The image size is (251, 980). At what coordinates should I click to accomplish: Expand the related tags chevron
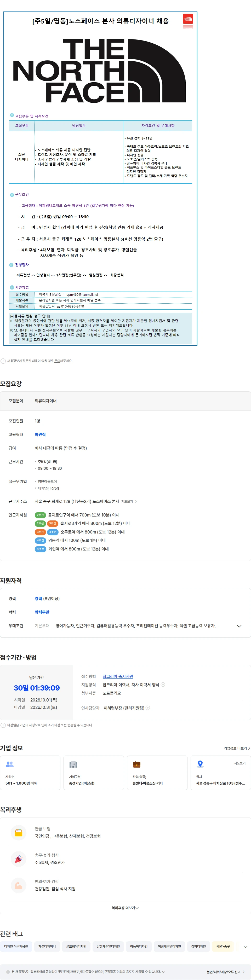245,947
